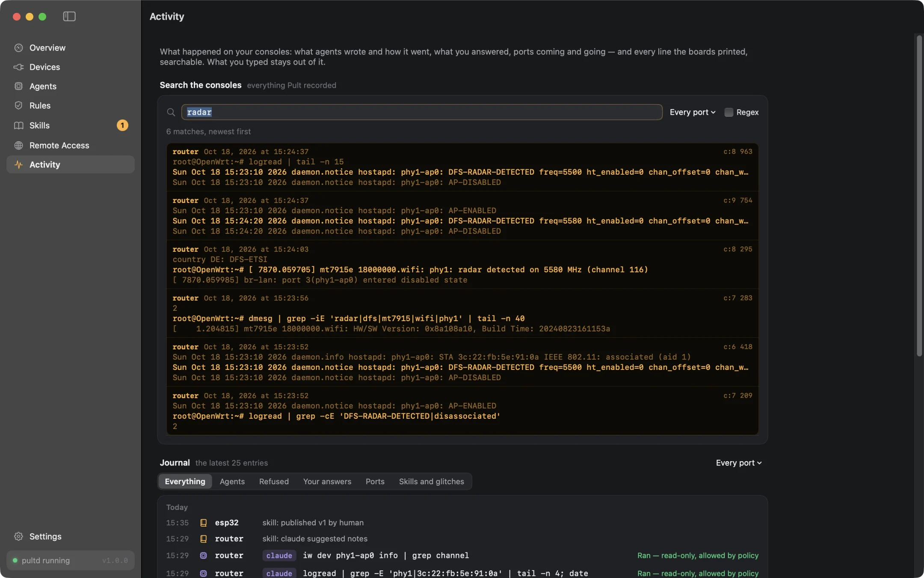Open the Skills and glitches tab
The height and width of the screenshot is (578, 924).
pos(431,481)
